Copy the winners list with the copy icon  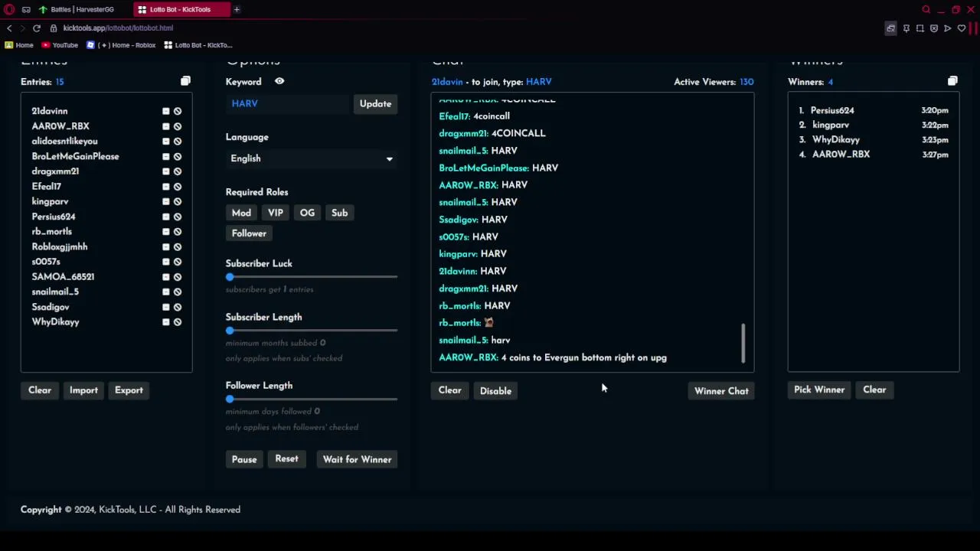coord(952,81)
